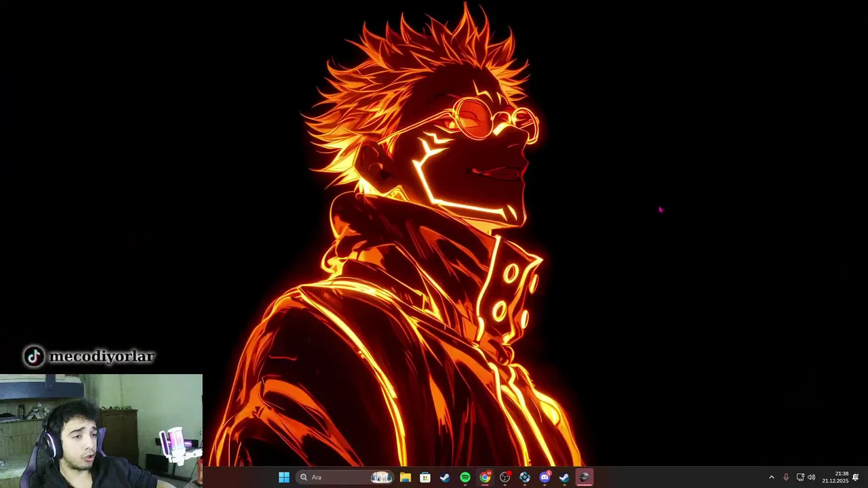Open OBS Studio from the taskbar
The width and height of the screenshot is (868, 488).
point(505,477)
